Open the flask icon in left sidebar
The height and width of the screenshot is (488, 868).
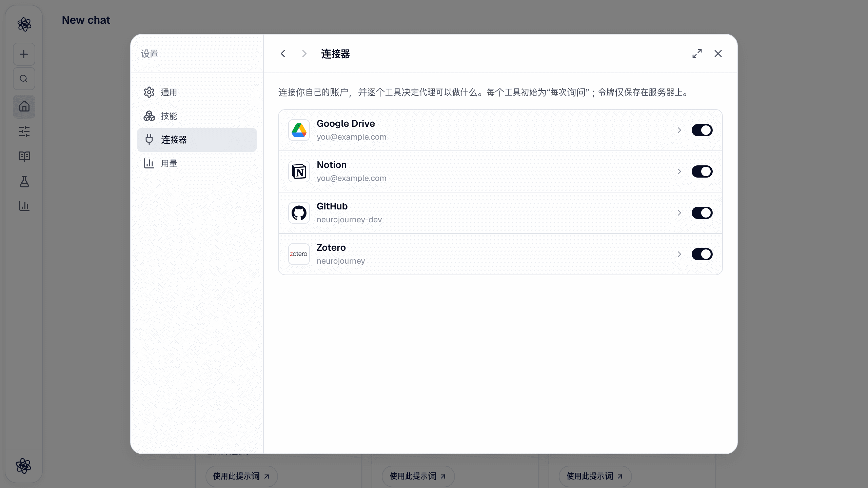pyautogui.click(x=24, y=181)
